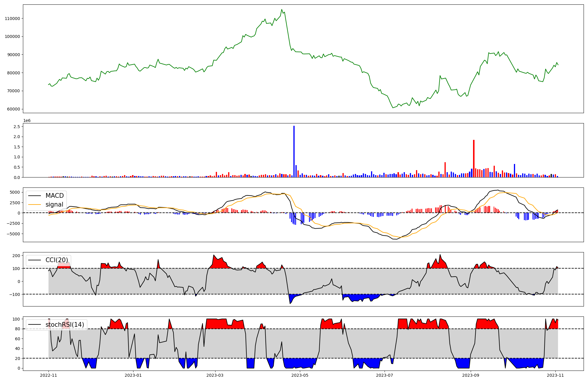Select the CCI(20) legend entry
The height and width of the screenshot is (382, 588).
coord(56,260)
